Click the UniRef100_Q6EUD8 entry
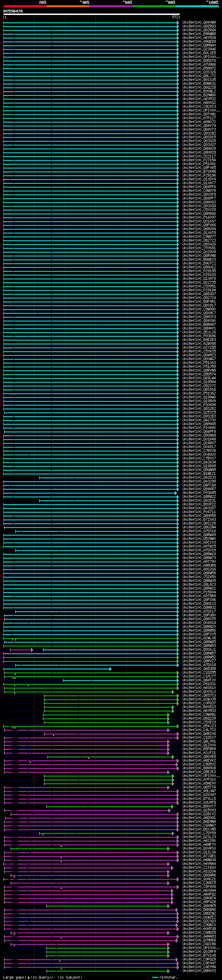 tap(199, 669)
